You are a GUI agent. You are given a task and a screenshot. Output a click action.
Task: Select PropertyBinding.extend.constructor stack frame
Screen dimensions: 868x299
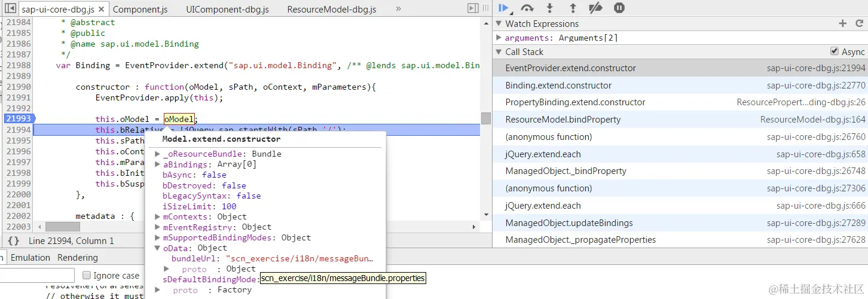[680, 102]
